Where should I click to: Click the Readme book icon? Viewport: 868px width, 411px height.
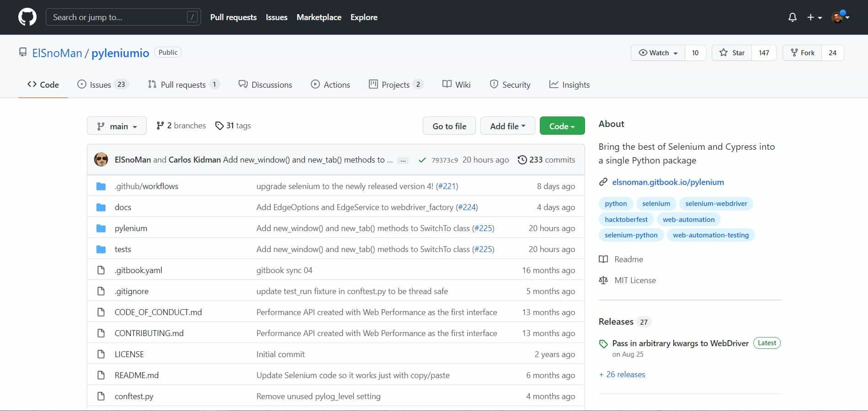point(603,259)
